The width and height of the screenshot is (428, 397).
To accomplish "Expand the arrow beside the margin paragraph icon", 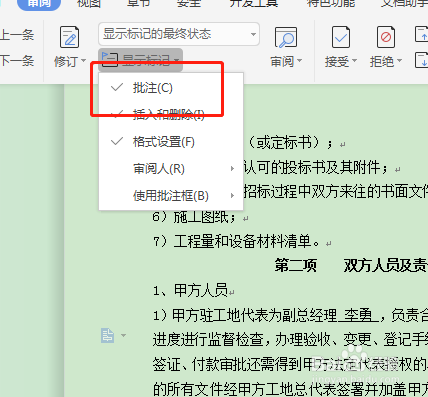I will (x=123, y=335).
